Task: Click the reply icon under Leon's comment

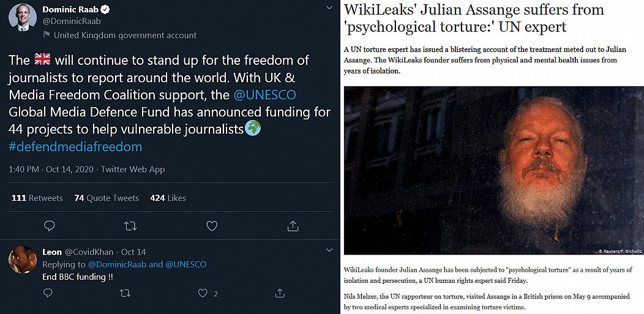Action: (x=48, y=293)
